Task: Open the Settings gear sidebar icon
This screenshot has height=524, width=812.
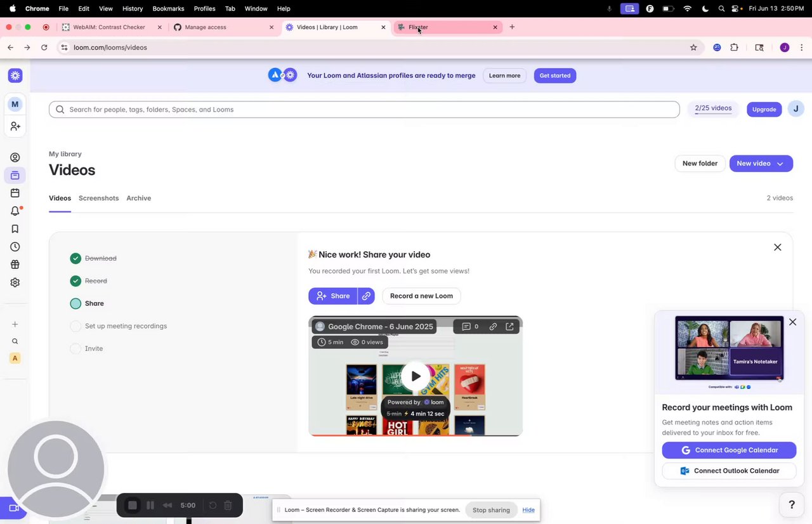Action: tap(15, 282)
